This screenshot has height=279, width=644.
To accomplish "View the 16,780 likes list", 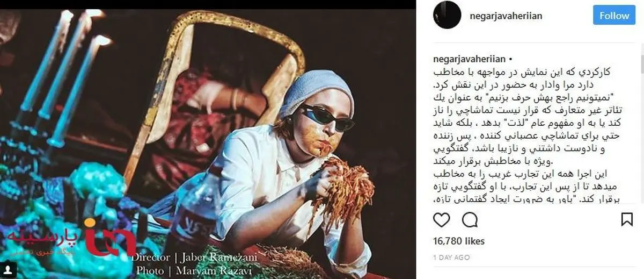I will coord(458,241).
